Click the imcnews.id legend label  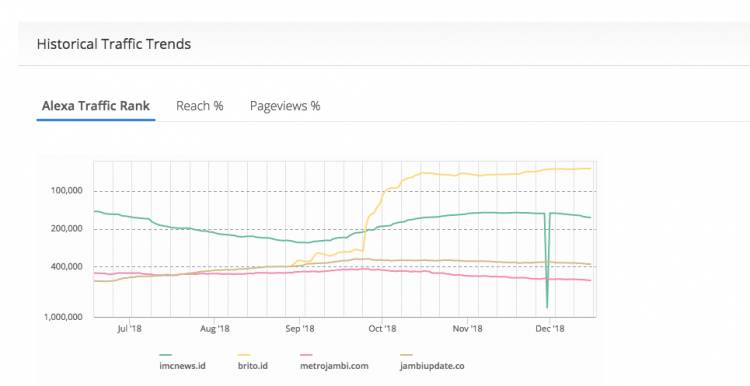pos(182,366)
